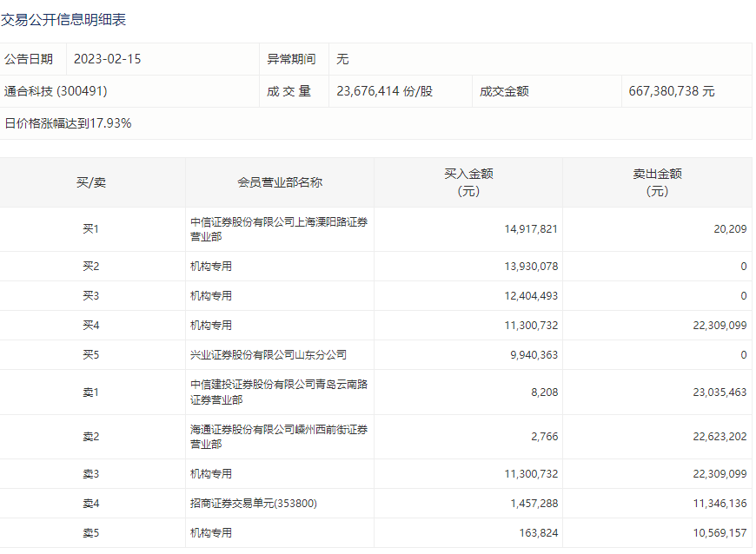The width and height of the screenshot is (756, 554).
Task: Select sell amount 10,569,157
Action: pyautogui.click(x=720, y=533)
